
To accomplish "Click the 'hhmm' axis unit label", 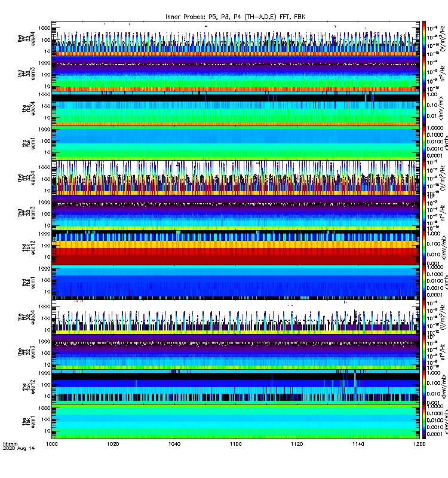I will coord(10,444).
